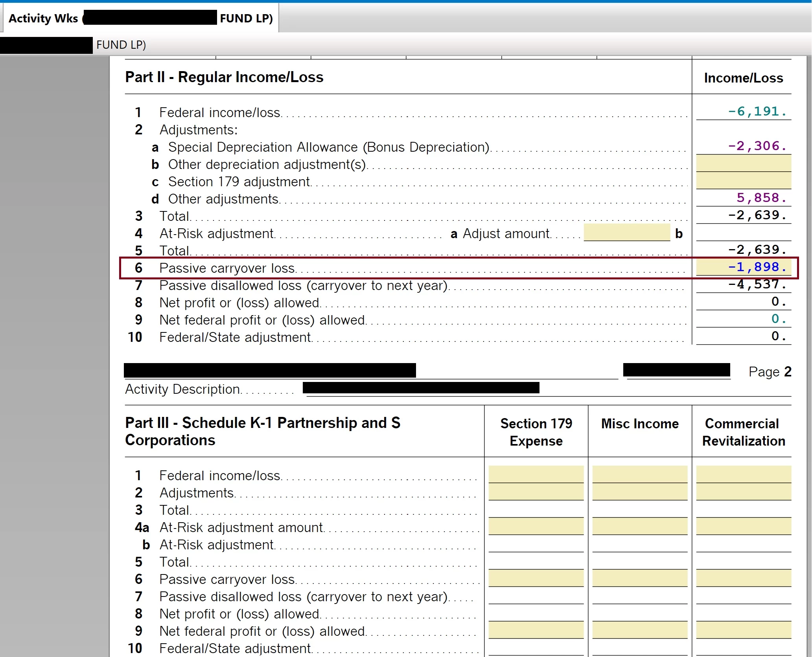Select Other adjustments value 5,858
This screenshot has width=812, height=657.
coord(760,198)
